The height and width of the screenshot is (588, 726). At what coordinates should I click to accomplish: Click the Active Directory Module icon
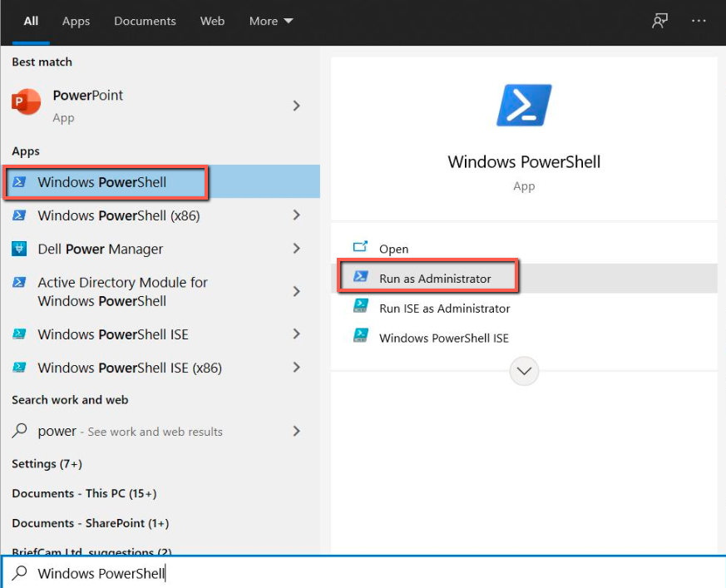coord(20,283)
